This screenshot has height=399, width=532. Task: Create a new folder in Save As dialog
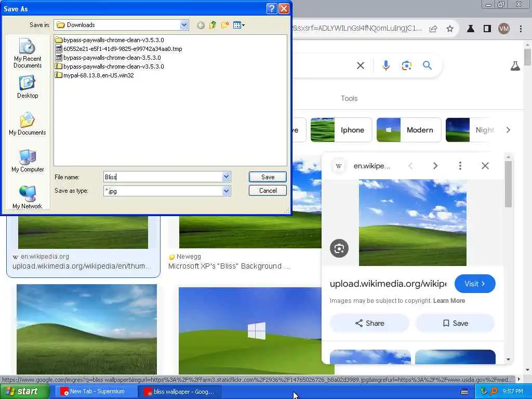point(224,25)
